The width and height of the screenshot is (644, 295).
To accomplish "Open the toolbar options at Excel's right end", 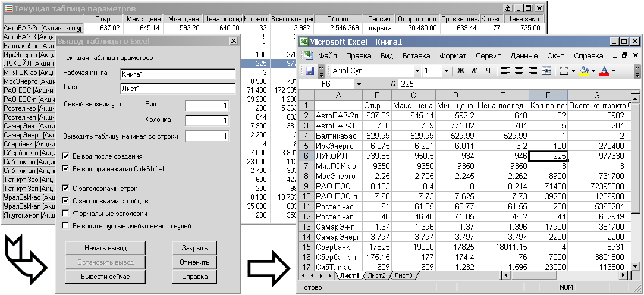I will [637, 71].
